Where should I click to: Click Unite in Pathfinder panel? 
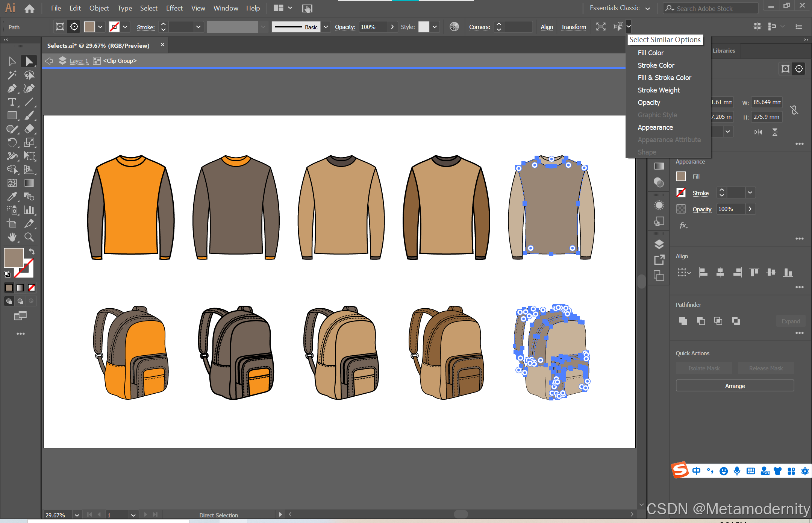pyautogui.click(x=683, y=321)
